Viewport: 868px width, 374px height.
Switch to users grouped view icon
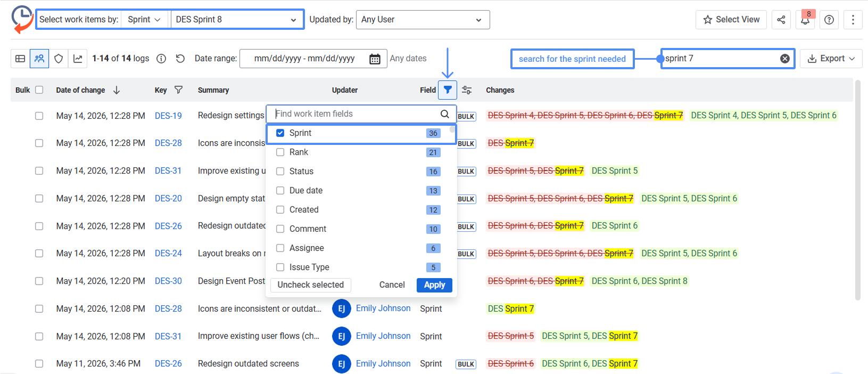point(39,59)
